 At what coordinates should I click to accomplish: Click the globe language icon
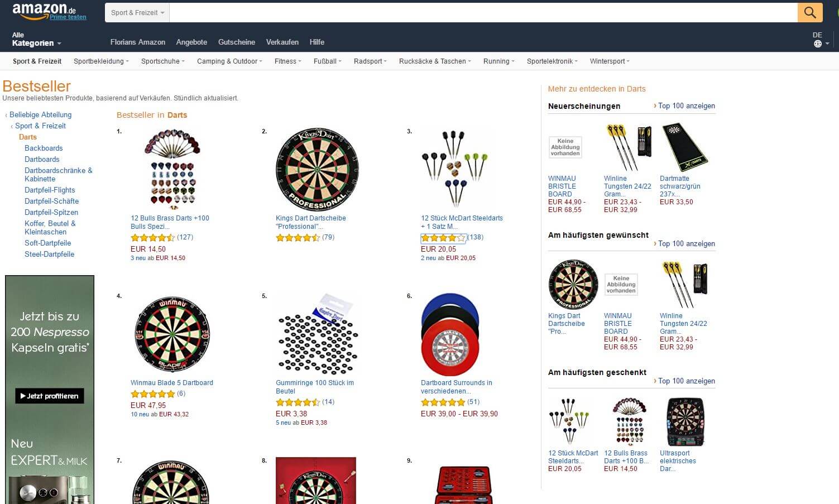click(x=818, y=44)
